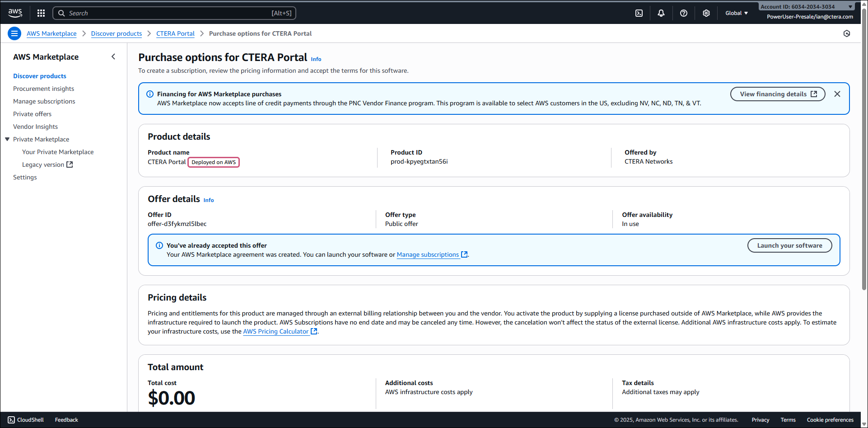Click the CTERA Networks vendor name
The width and height of the screenshot is (868, 428).
(x=649, y=161)
